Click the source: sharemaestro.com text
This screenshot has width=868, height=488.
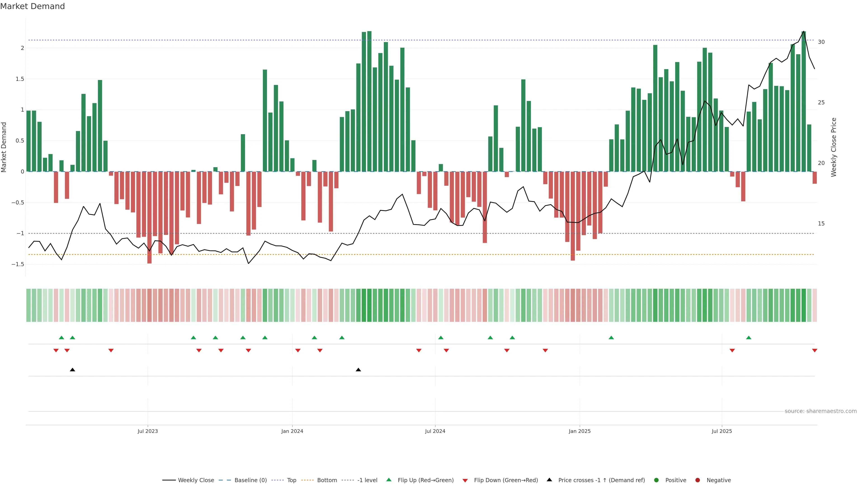point(821,411)
